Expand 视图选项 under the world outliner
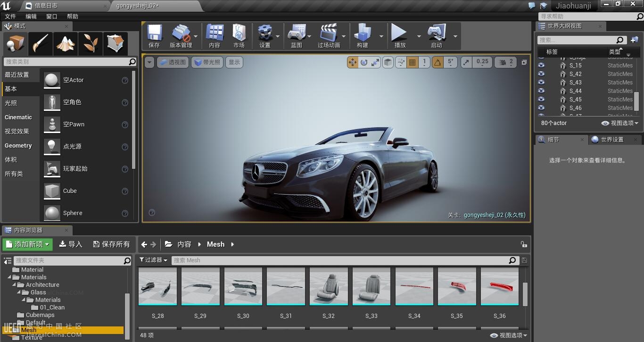Viewport: 644px width, 342px height. tap(620, 123)
